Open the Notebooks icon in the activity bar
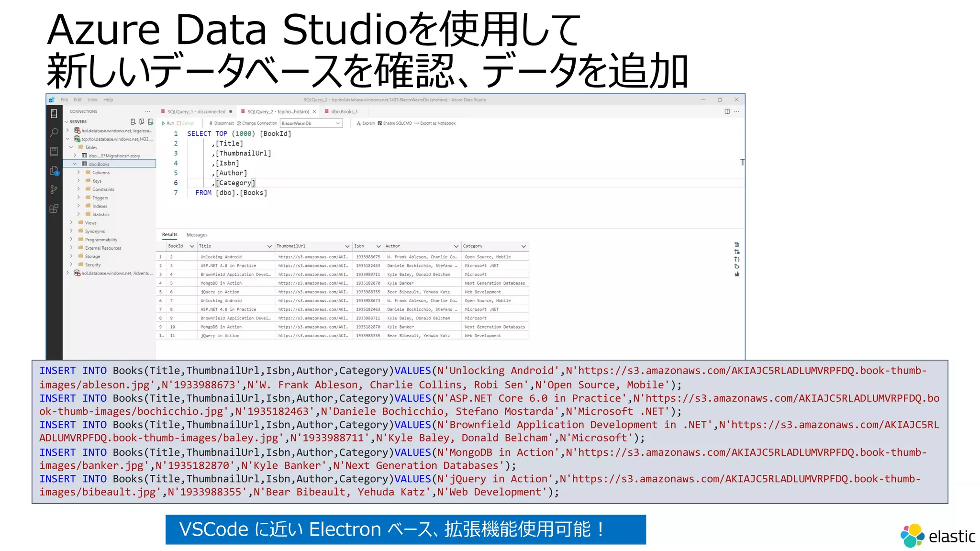Screen dimensions: 980x551 [x=54, y=151]
